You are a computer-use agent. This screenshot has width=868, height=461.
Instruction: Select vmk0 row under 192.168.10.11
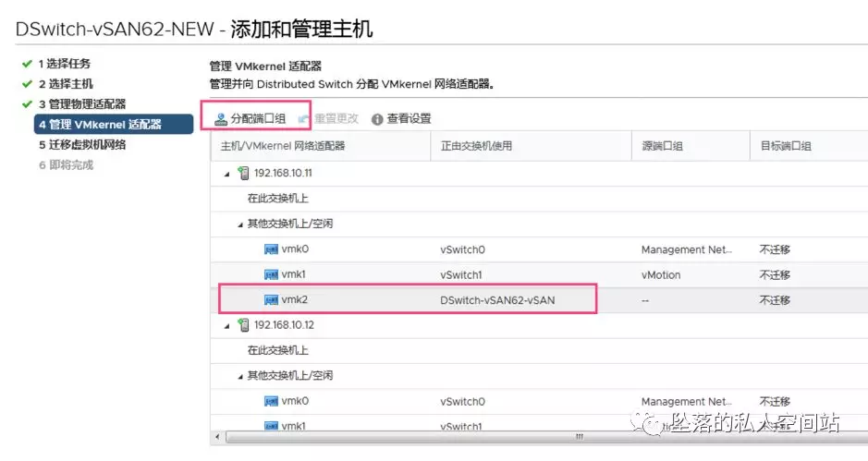click(x=539, y=249)
